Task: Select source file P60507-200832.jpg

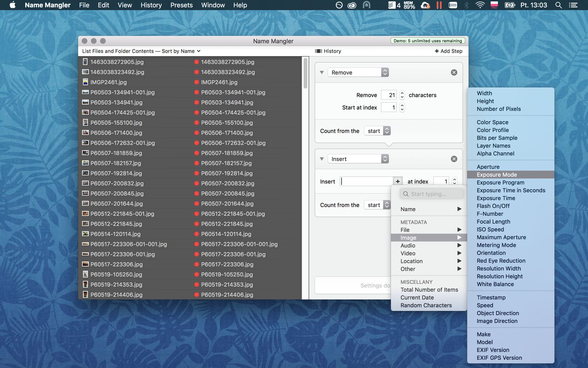Action: (x=117, y=183)
